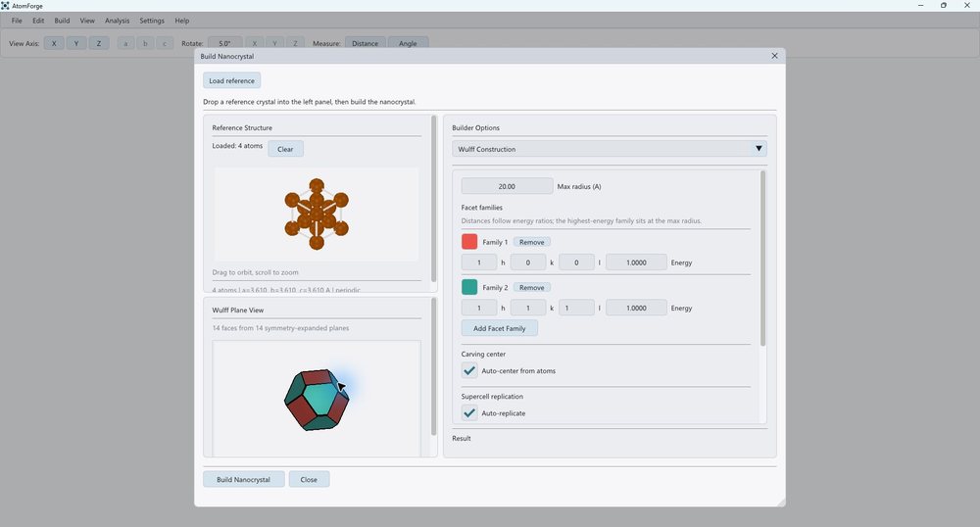980x527 pixels.
Task: Close the Build Nanocrystal dialog with X
Action: (x=774, y=56)
